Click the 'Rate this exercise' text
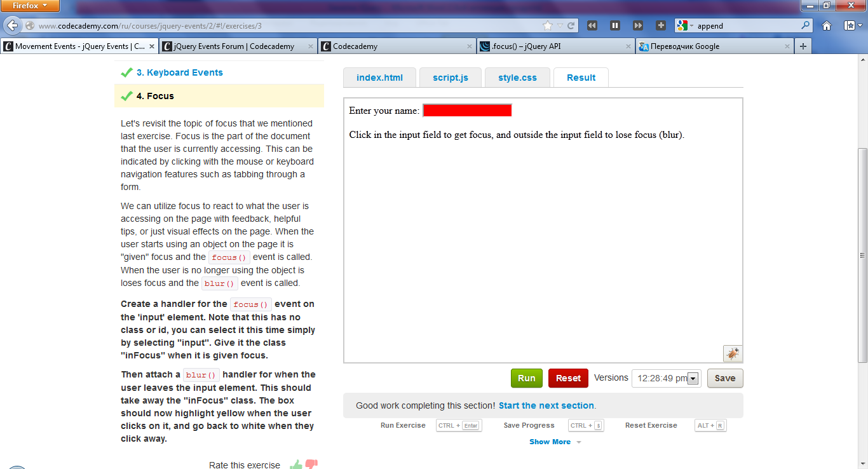The height and width of the screenshot is (469, 868). tap(245, 465)
